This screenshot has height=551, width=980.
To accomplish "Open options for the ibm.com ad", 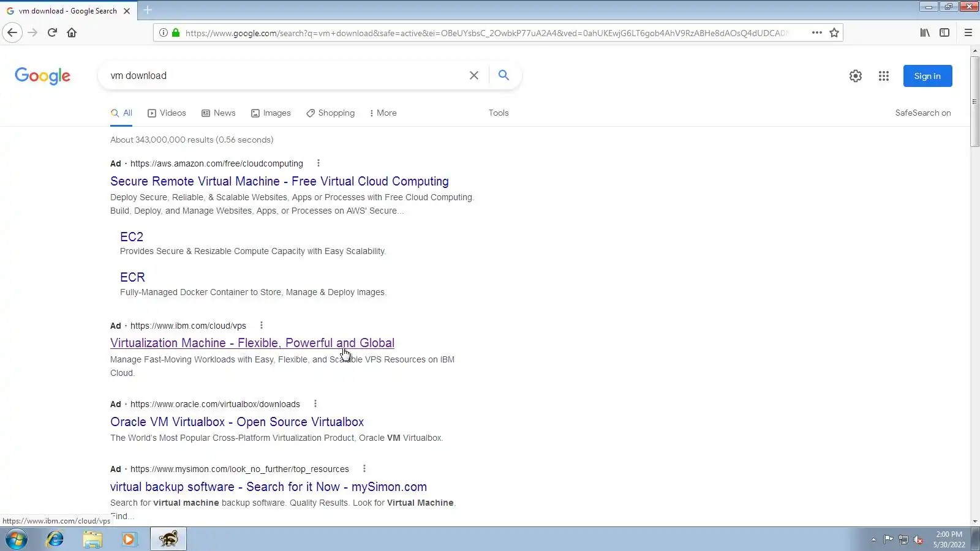I will pyautogui.click(x=262, y=326).
